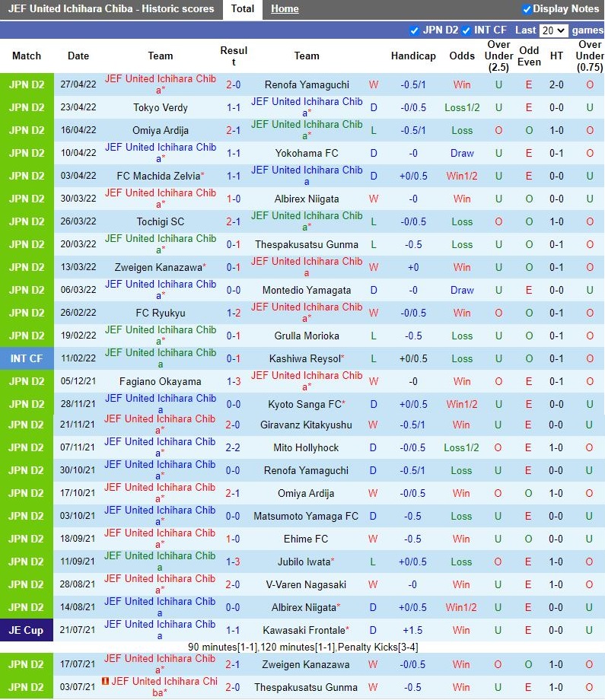Select the Odds column header
The width and height of the screenshot is (605, 700).
pos(462,56)
